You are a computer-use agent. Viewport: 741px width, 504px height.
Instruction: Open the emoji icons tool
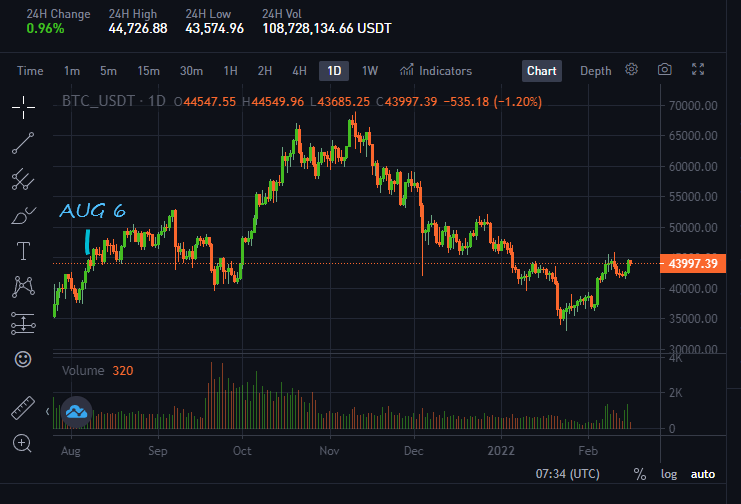click(23, 359)
